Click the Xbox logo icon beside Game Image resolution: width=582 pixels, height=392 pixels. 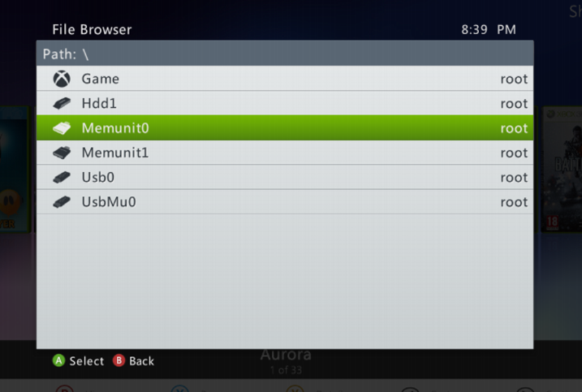62,79
